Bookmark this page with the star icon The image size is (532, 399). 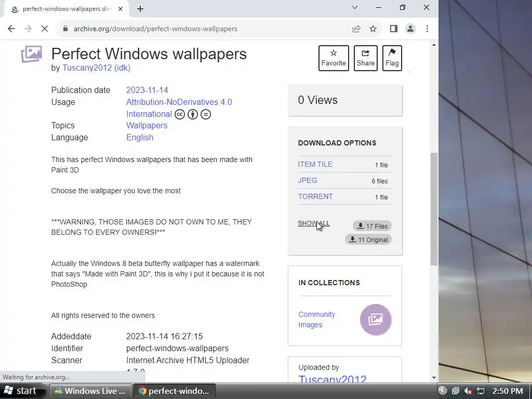[x=373, y=29]
